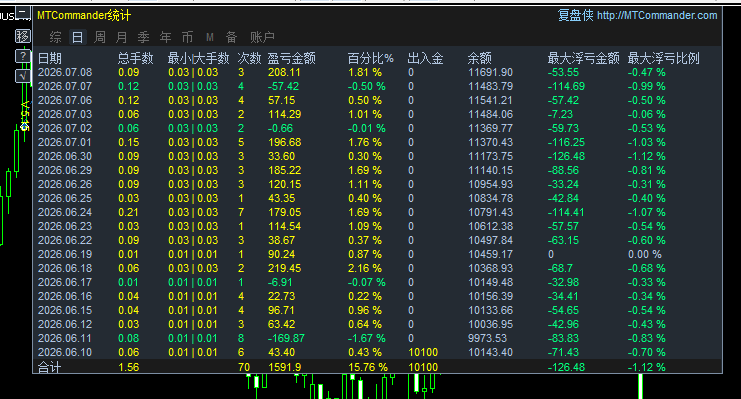Click total percentage 15.76 % cell
741x399 pixels.
point(368,367)
